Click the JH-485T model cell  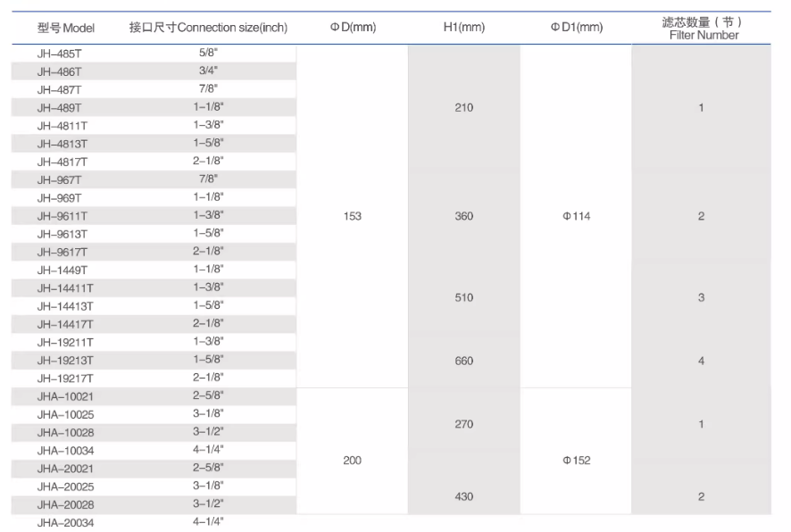tap(59, 54)
